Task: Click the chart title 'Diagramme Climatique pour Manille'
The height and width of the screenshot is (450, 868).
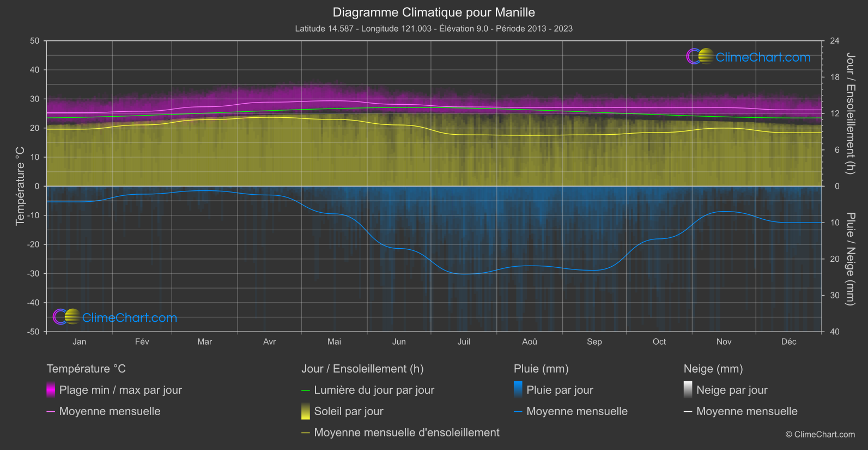Action: (x=434, y=12)
